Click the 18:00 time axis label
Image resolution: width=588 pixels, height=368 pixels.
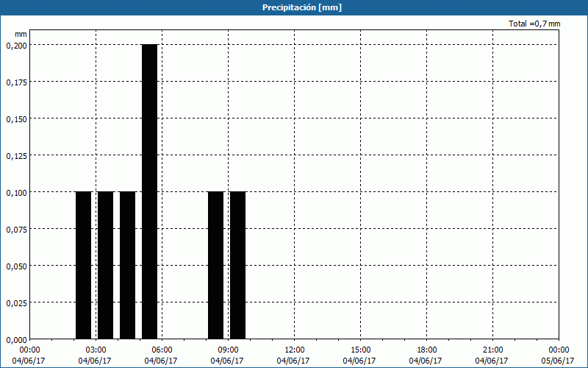pos(427,350)
